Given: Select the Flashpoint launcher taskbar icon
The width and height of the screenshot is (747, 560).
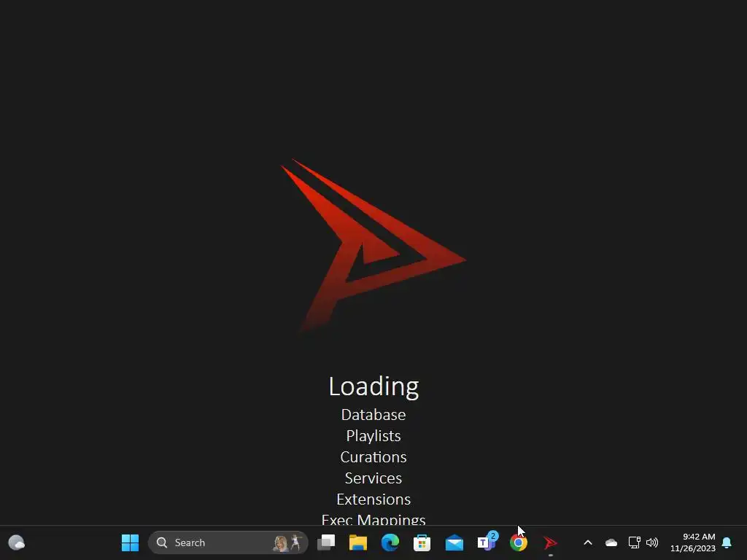Looking at the screenshot, I should (550, 542).
